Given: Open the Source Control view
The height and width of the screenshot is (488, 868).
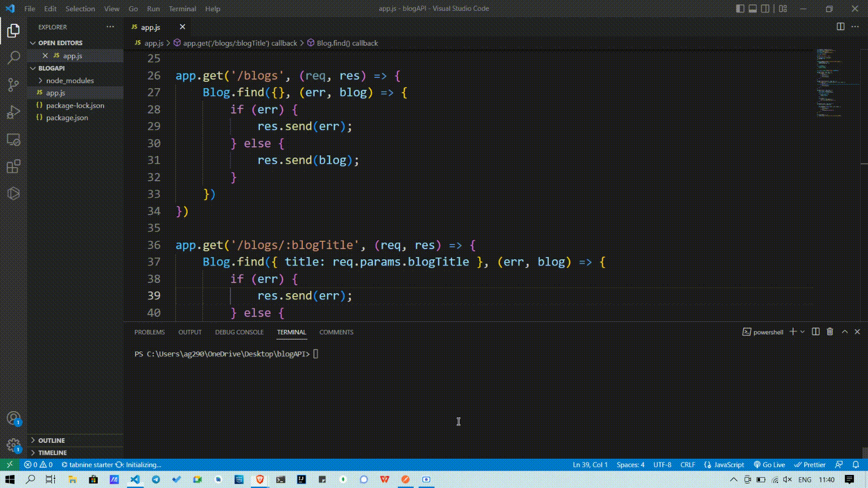Looking at the screenshot, I should click(x=14, y=85).
